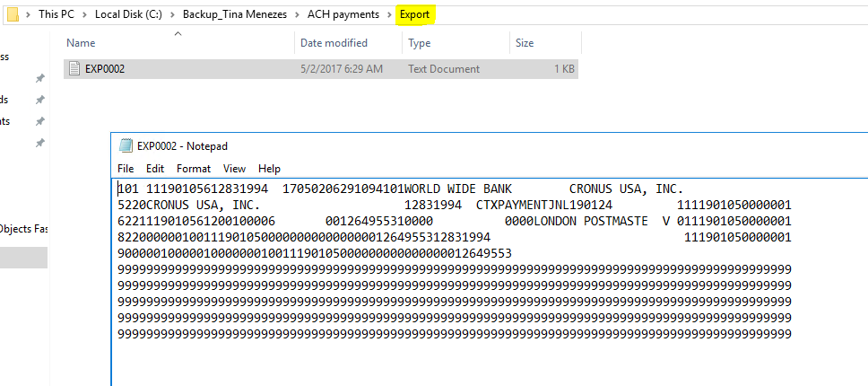
Task: Open Notepad File menu
Action: pos(126,169)
